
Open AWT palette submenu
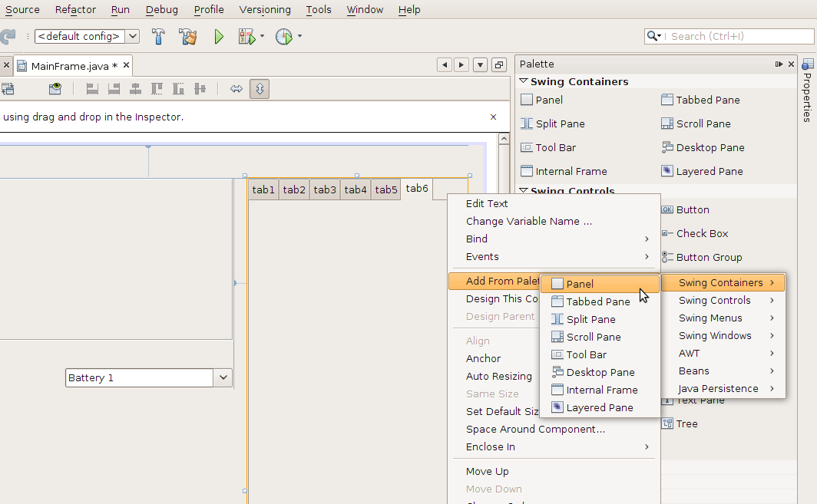pos(723,354)
